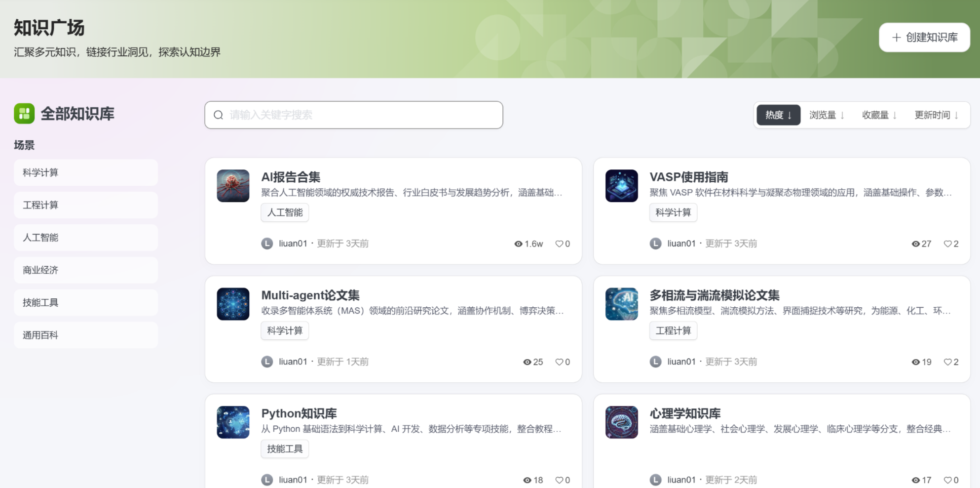Filter by 科学计算 scene in sidebar
This screenshot has height=488, width=980.
[x=86, y=172]
